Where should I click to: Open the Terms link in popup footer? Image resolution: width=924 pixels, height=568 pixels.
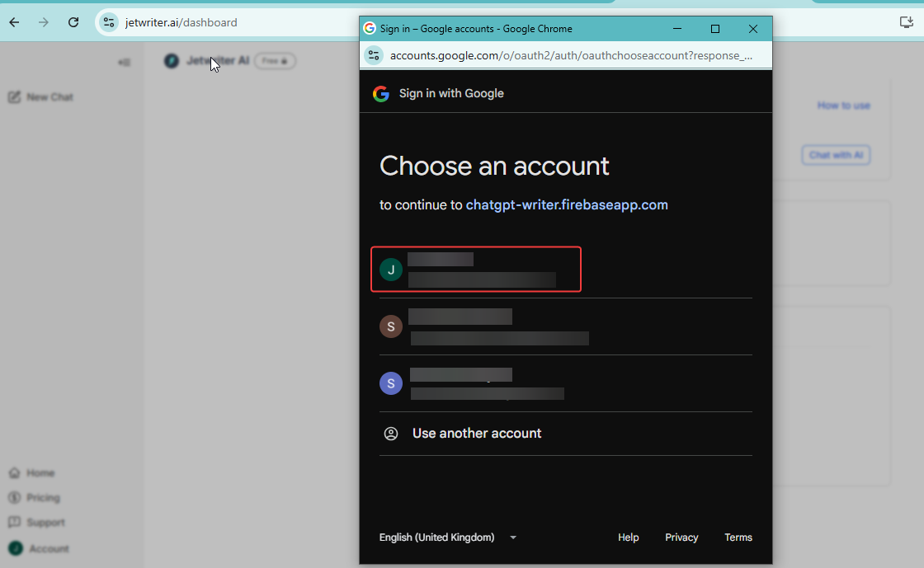[x=738, y=537]
